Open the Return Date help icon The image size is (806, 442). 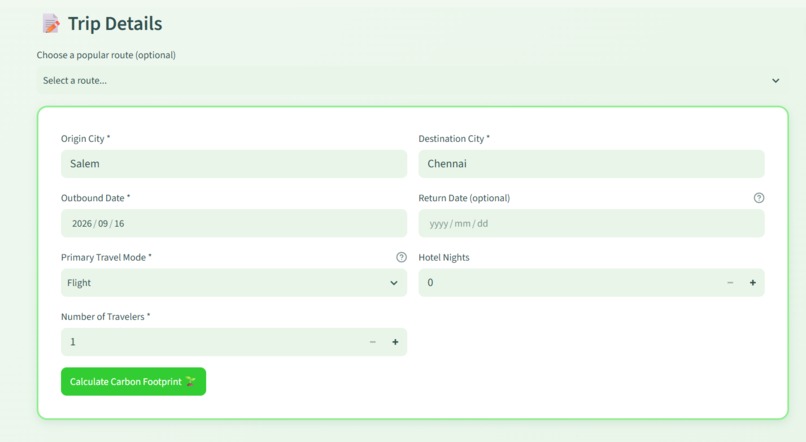759,198
